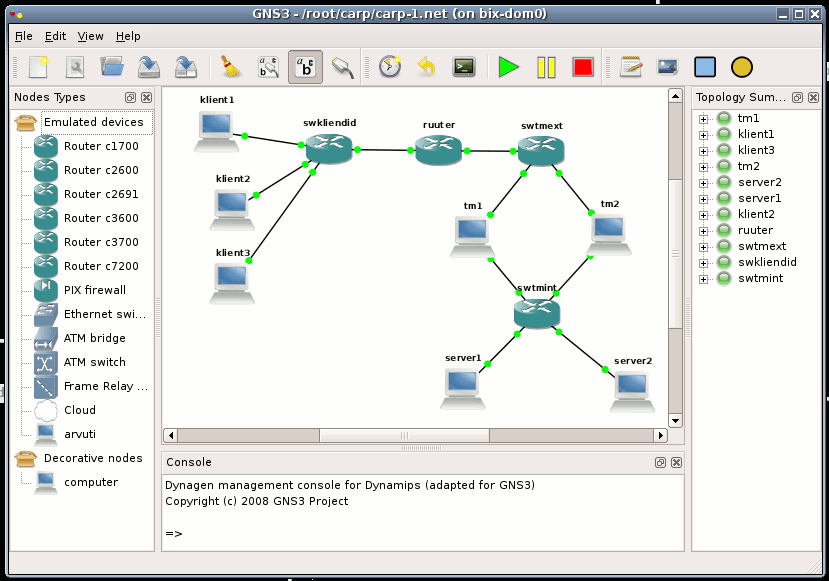
Task: Click the klient1 computer on canvas
Action: pyautogui.click(x=217, y=132)
